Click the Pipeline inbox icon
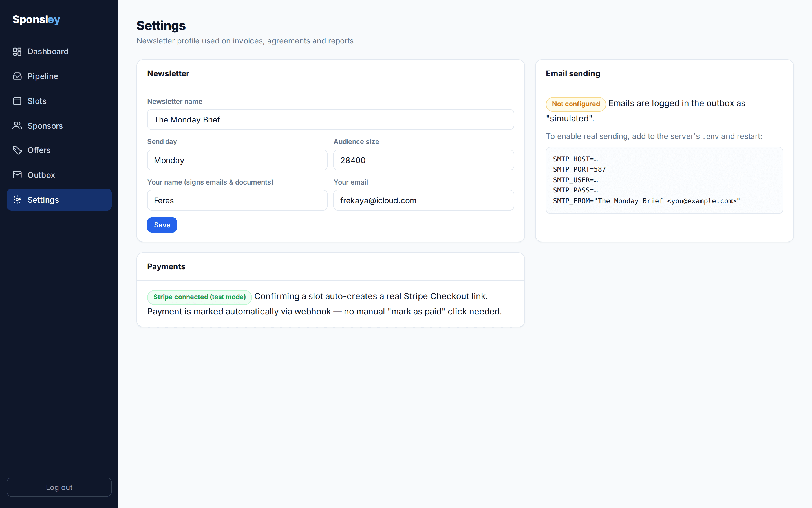Viewport: 812px width, 508px height. click(x=17, y=76)
